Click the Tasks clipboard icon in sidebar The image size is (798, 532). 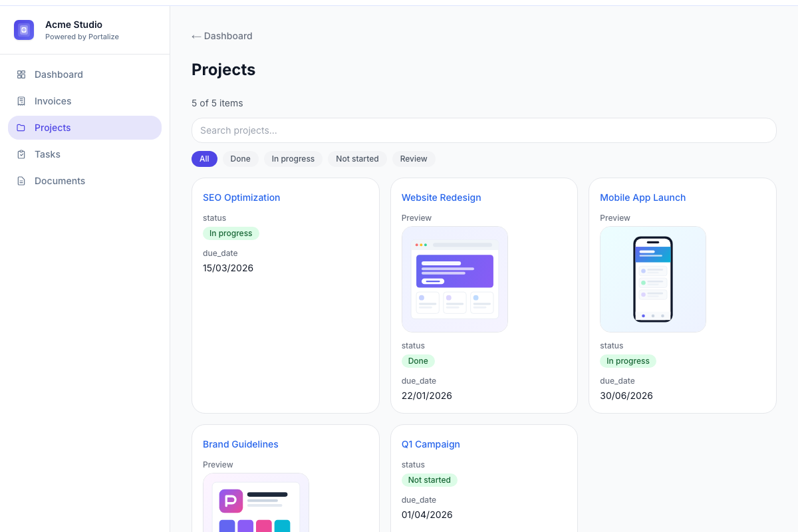(21, 154)
